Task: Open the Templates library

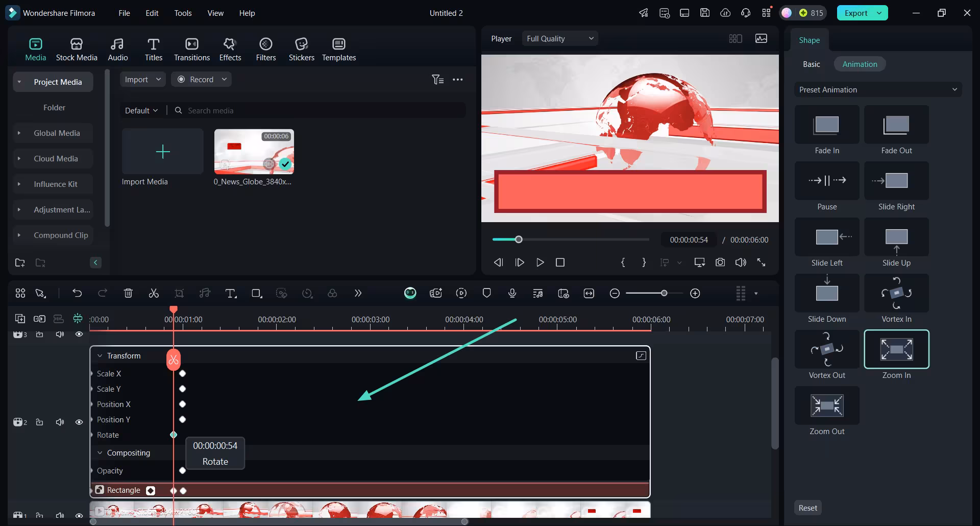Action: (x=339, y=50)
